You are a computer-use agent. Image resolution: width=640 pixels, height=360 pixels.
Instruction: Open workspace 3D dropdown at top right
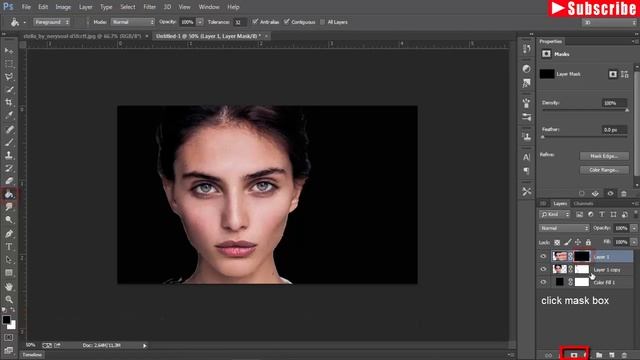pos(609,22)
